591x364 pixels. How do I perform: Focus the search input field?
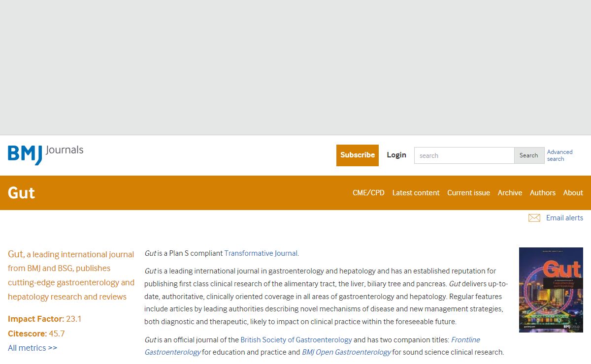click(x=464, y=155)
